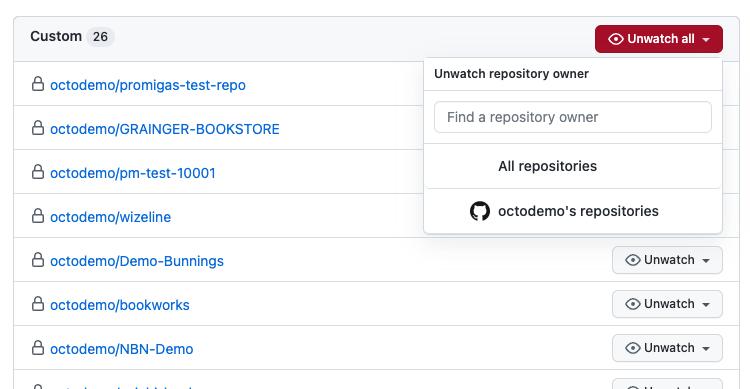Click lock icon beside wizeline
The width and height of the screenshot is (750, 389).
[x=38, y=216]
